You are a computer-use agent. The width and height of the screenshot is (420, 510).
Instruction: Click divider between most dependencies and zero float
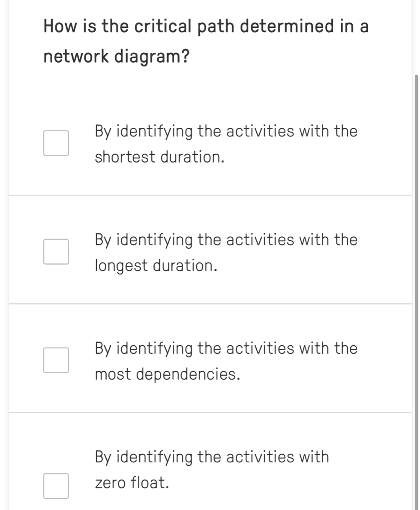[210, 412]
